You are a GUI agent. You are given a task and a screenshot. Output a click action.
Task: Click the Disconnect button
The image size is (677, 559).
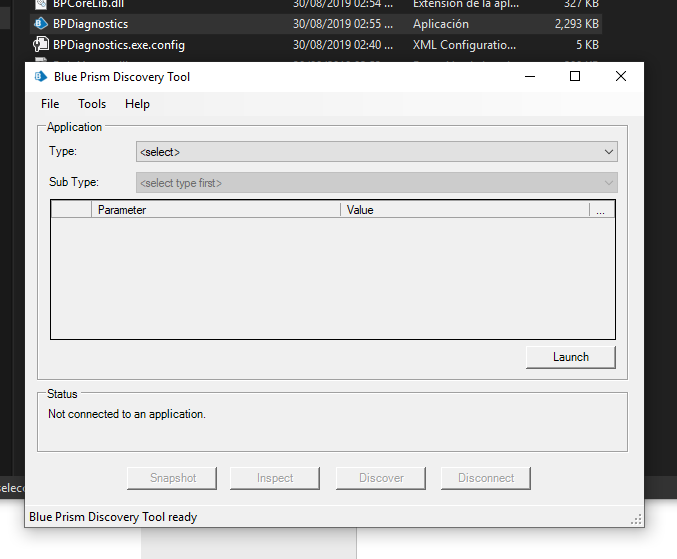click(x=486, y=478)
